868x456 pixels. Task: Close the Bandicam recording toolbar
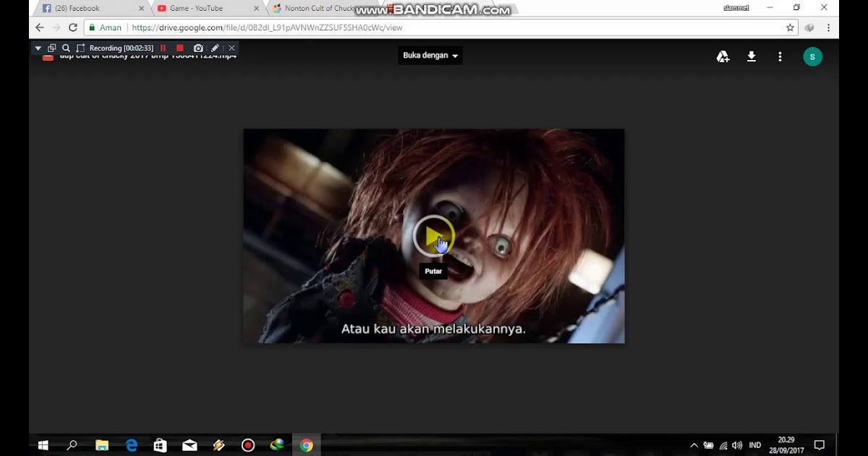231,48
